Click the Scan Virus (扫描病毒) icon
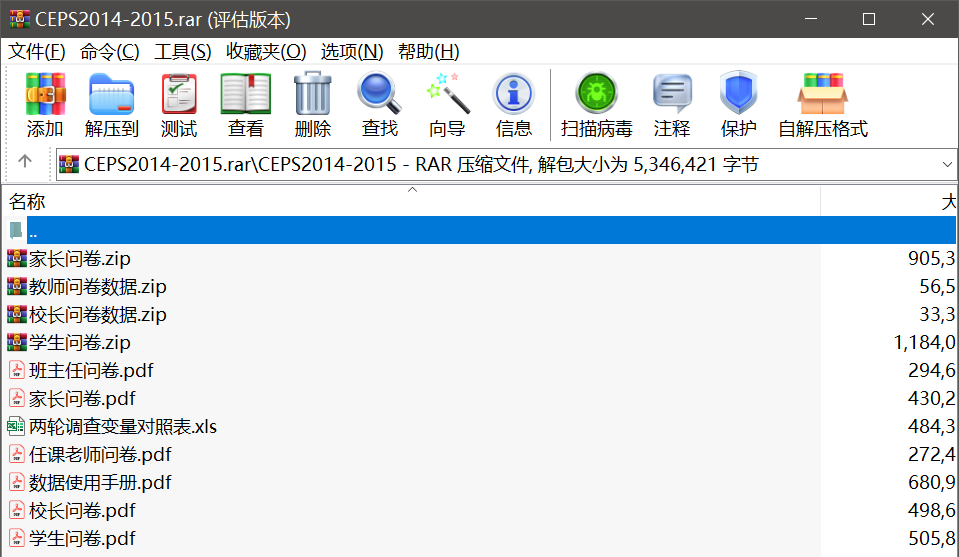Screen dimensions: 959x557 [596, 94]
